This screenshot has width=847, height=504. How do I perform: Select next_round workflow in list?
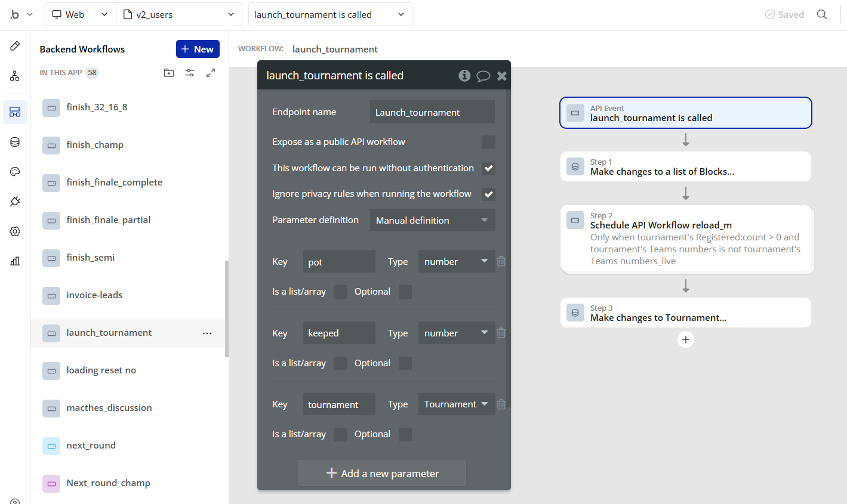(91, 446)
